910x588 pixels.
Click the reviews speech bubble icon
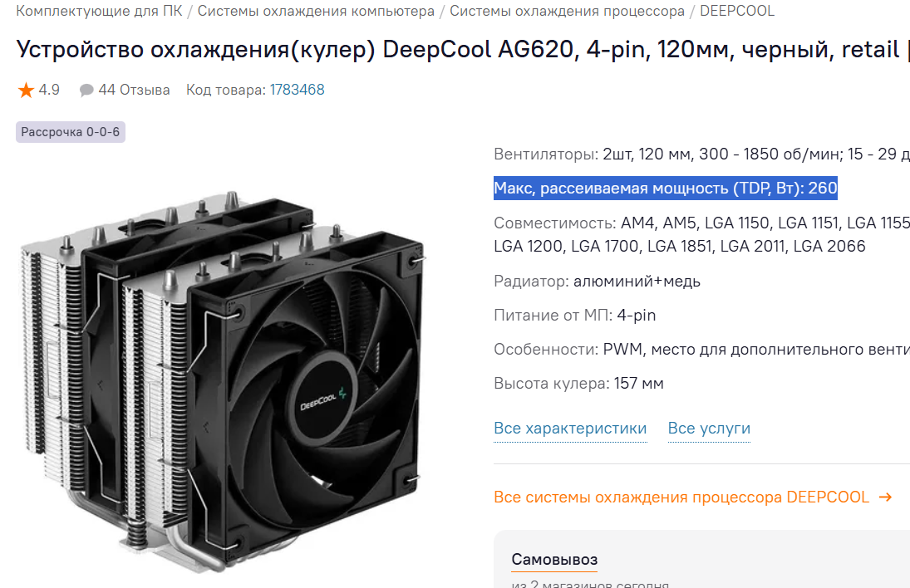pyautogui.click(x=86, y=91)
